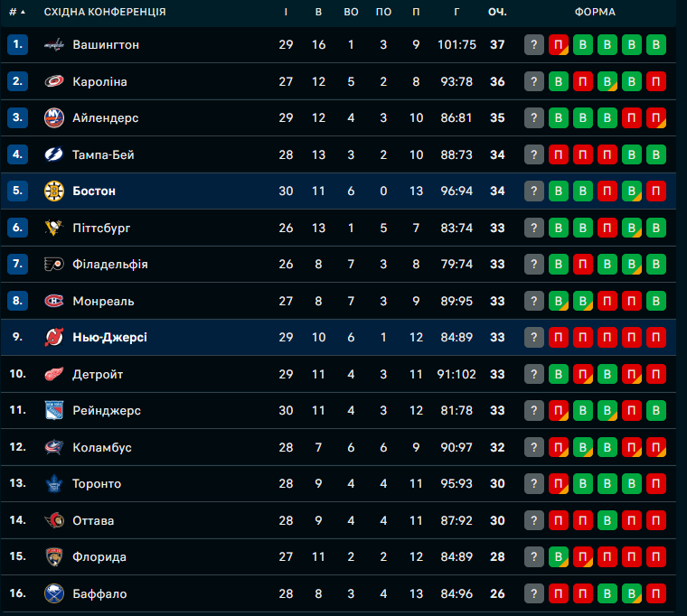Click the Buffalo Sabres team logo

point(54,593)
